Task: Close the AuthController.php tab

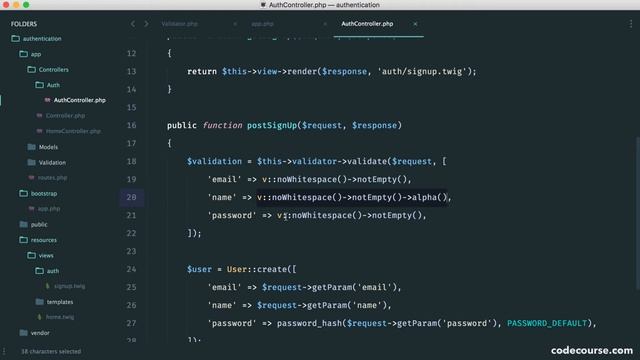Action: tap(415, 24)
